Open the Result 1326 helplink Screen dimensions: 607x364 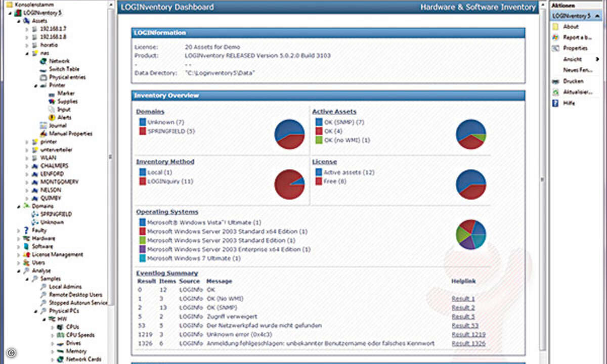[468, 344]
